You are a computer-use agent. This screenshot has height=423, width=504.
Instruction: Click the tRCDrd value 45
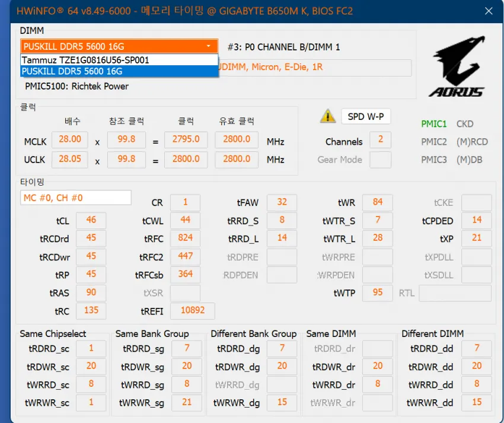pos(91,238)
